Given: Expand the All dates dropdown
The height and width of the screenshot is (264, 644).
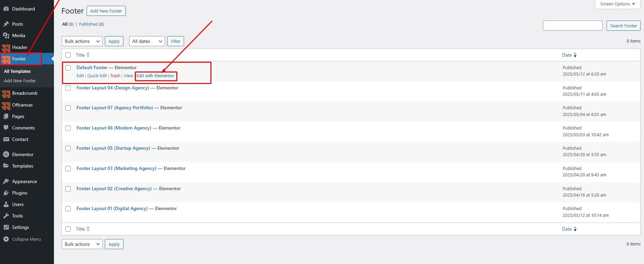Looking at the screenshot, I should (x=147, y=41).
